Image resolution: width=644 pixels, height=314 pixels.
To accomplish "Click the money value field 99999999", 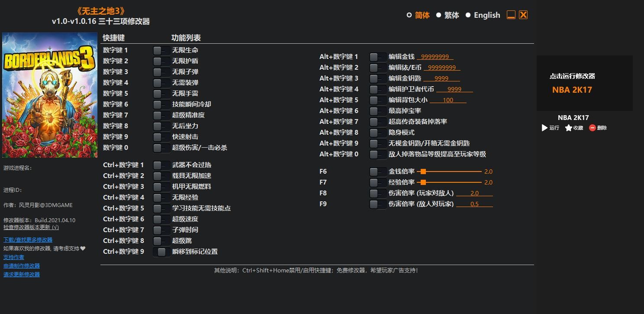I will point(435,57).
